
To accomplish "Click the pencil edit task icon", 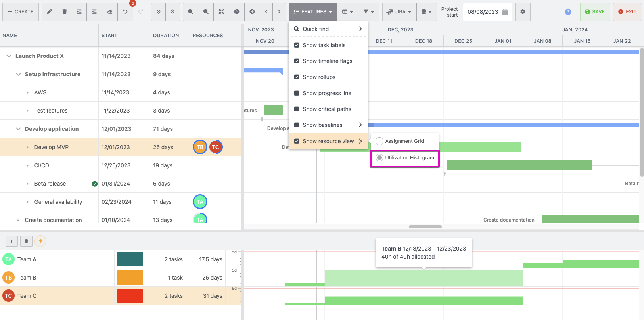I will 49,12.
